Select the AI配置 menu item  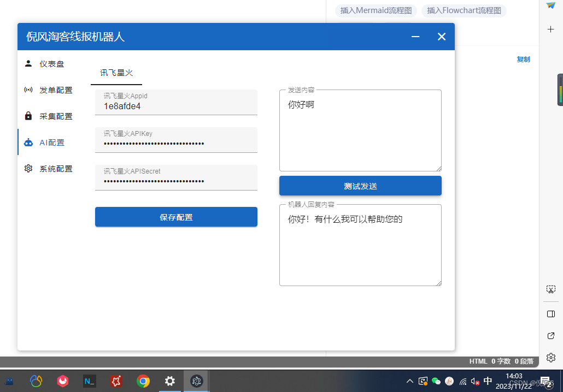point(51,142)
